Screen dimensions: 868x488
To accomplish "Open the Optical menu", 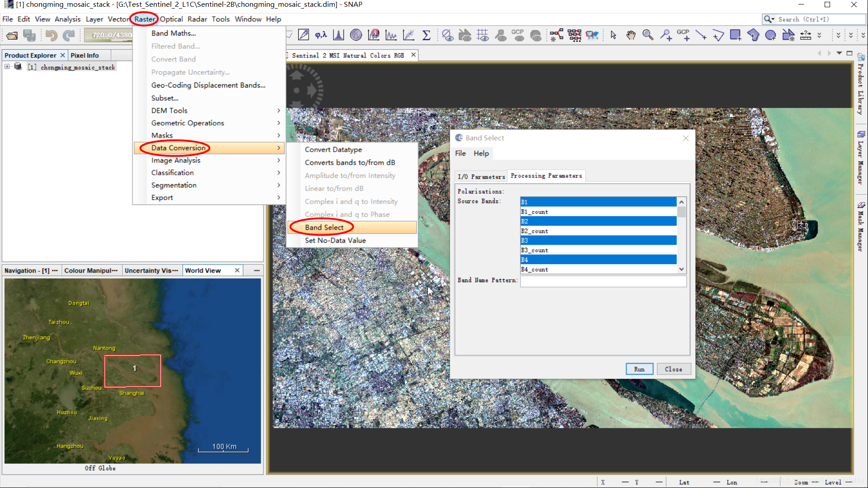I will point(171,19).
